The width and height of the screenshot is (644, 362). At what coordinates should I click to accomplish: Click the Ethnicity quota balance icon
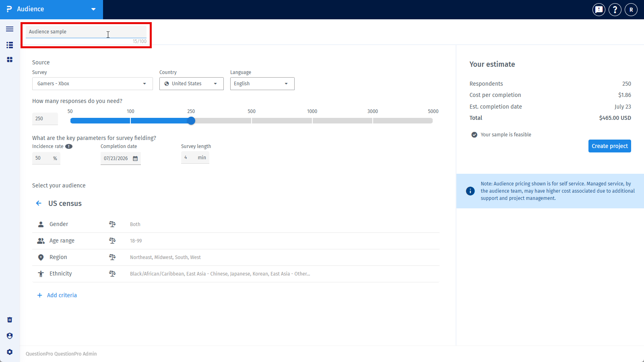pos(112,274)
